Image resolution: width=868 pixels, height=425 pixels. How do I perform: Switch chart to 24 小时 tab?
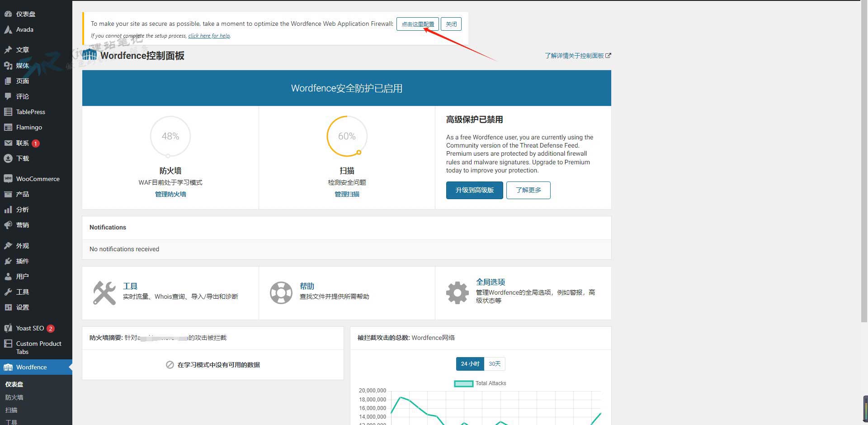tap(470, 364)
